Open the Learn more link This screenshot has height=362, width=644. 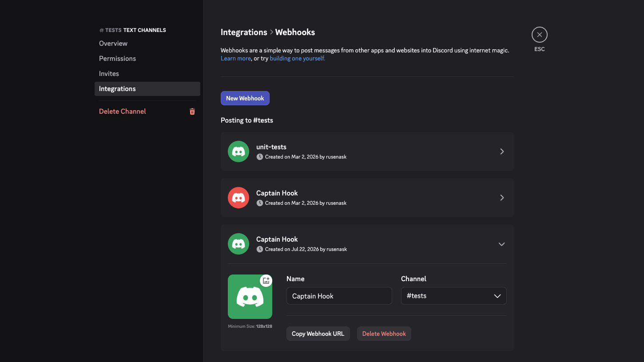(236, 58)
